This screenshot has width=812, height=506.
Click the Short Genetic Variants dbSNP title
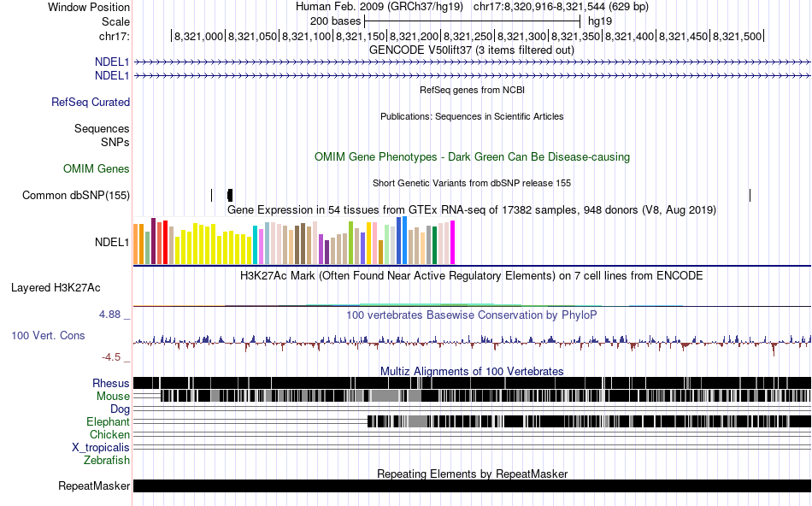[472, 184]
